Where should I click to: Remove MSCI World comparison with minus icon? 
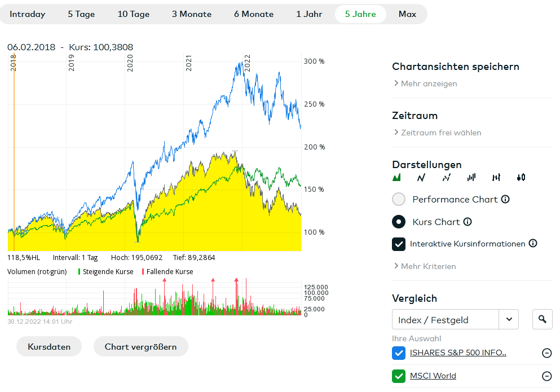(x=546, y=376)
